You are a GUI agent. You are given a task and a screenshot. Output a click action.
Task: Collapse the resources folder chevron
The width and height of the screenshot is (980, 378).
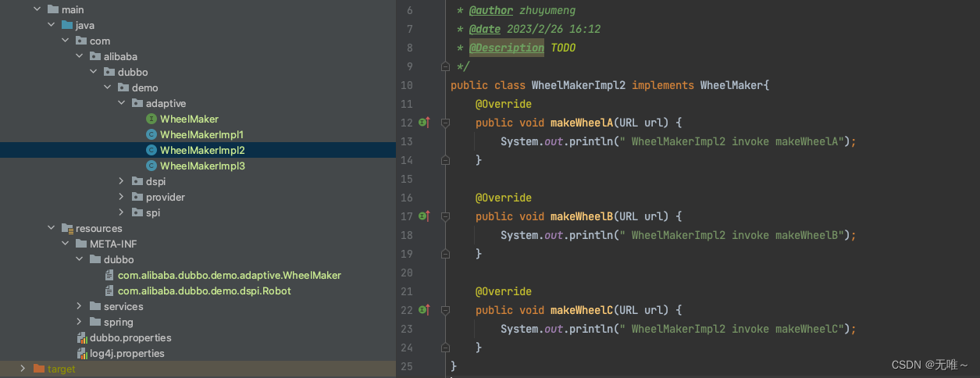tap(51, 228)
